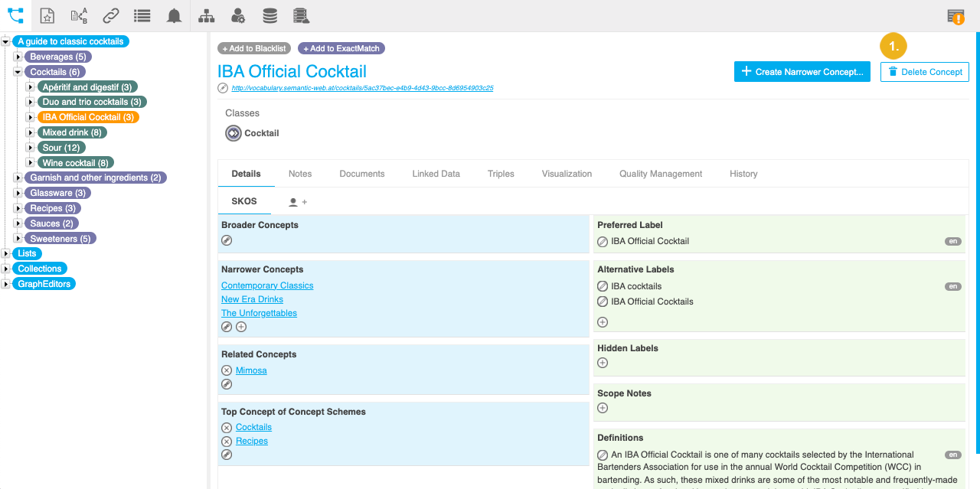Add a narrower concept with plus icon

click(x=241, y=327)
